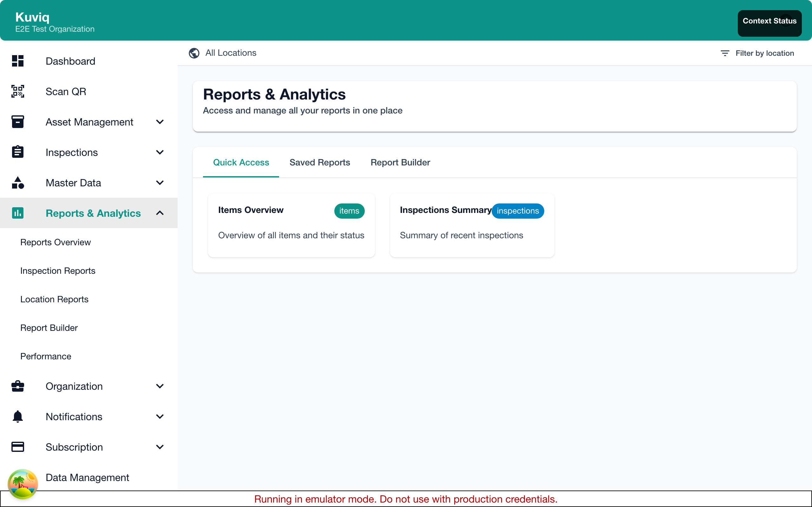This screenshot has width=812, height=507.
Task: Click the blue inspections badge
Action: [518, 211]
